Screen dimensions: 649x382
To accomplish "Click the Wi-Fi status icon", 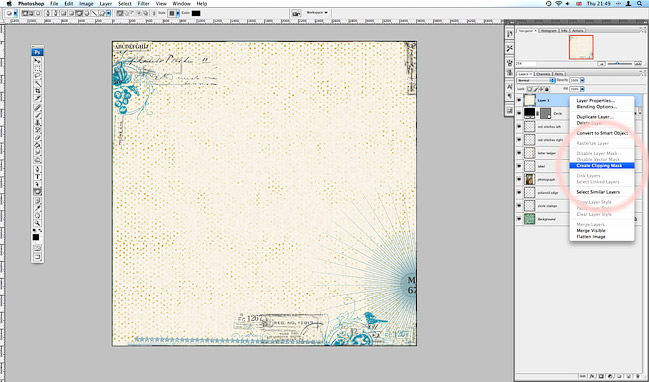I will (558, 3).
